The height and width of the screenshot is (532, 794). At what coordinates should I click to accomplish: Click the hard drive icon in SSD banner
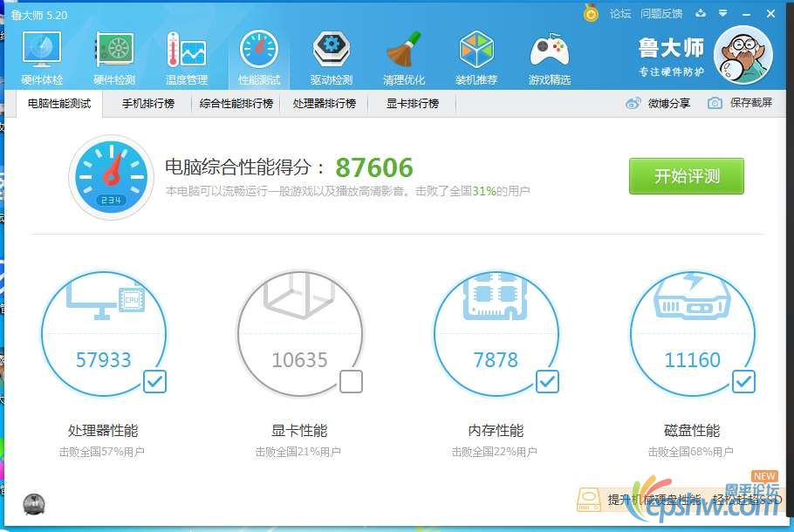589,499
